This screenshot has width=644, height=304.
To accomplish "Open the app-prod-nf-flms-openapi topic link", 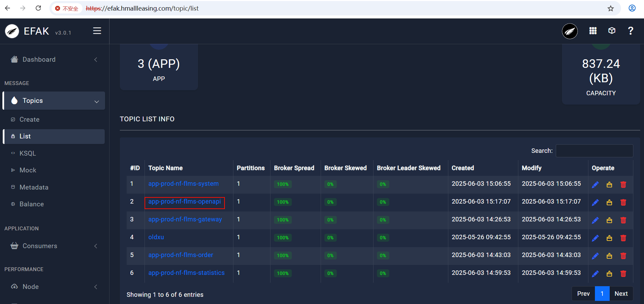I will coord(185,202).
